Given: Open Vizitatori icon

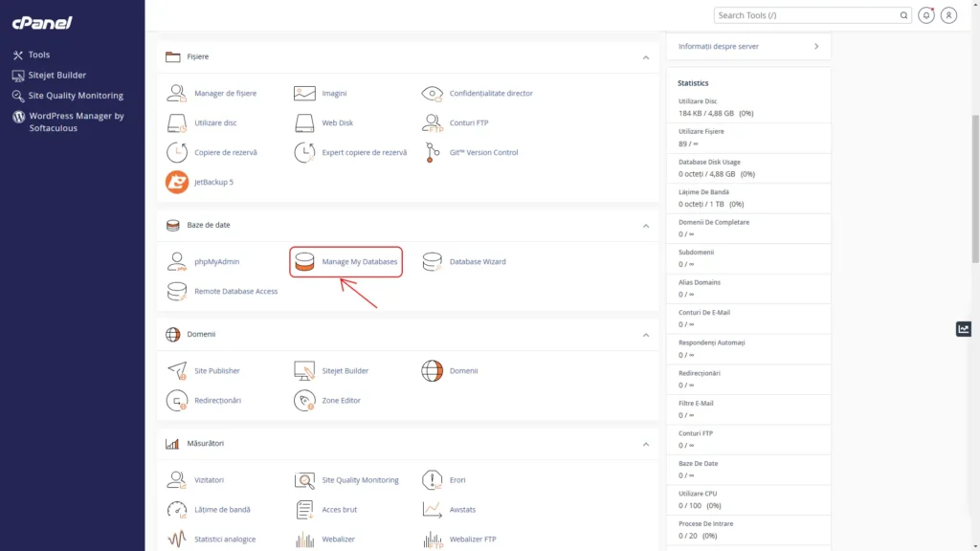Looking at the screenshot, I should coord(177,480).
